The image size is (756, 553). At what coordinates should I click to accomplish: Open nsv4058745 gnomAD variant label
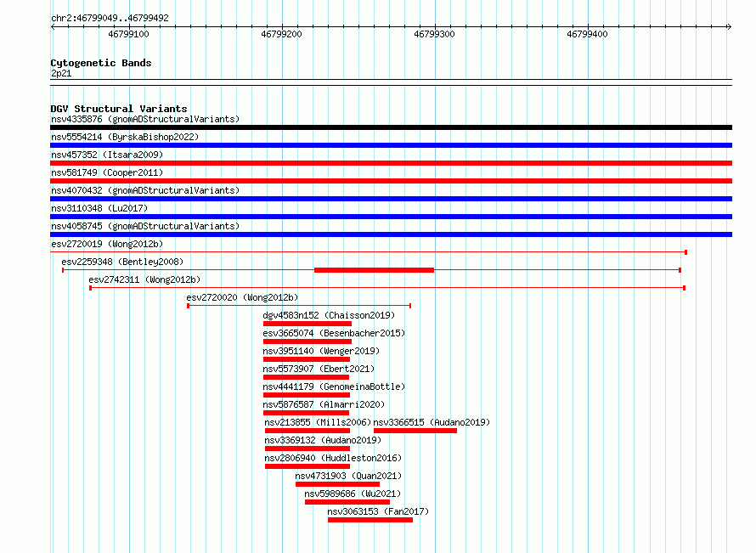point(145,226)
